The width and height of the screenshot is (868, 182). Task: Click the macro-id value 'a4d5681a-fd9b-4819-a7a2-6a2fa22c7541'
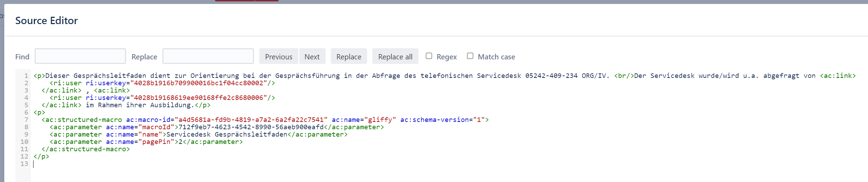[251, 120]
